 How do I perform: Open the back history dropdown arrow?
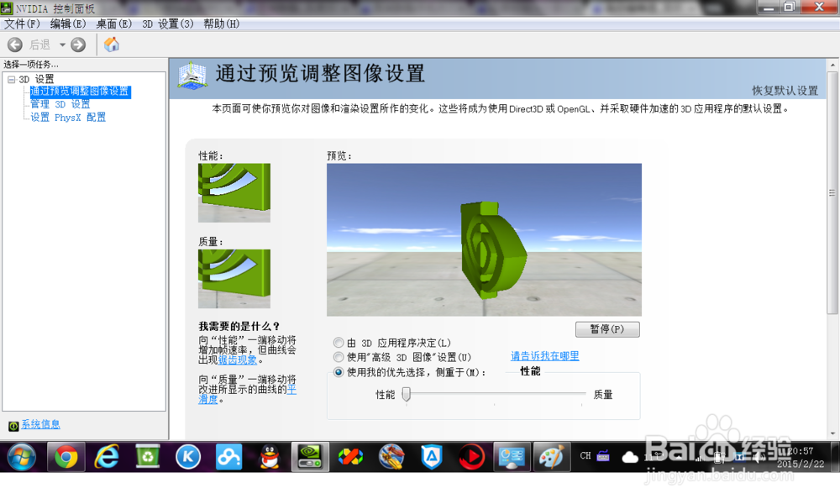coord(62,45)
